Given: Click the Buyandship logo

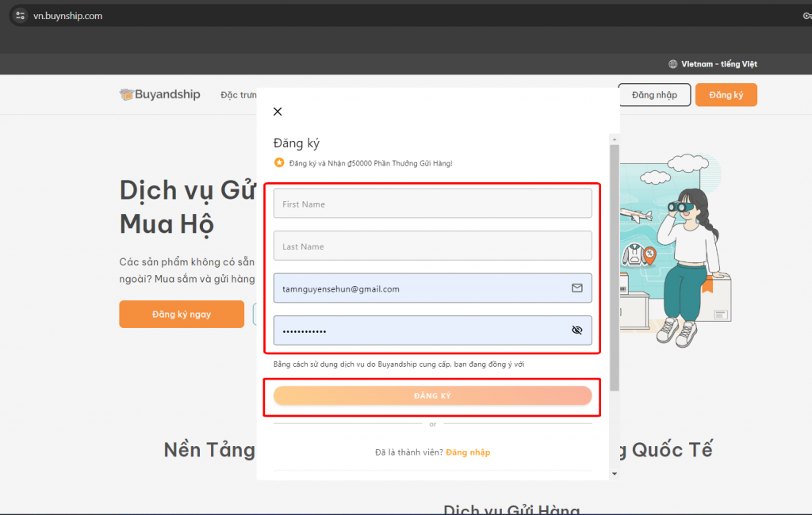Looking at the screenshot, I should [160, 94].
